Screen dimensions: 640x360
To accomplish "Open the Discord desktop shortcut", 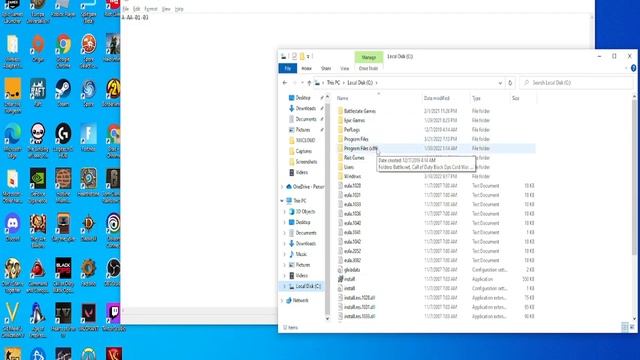I will [x=13, y=227].
